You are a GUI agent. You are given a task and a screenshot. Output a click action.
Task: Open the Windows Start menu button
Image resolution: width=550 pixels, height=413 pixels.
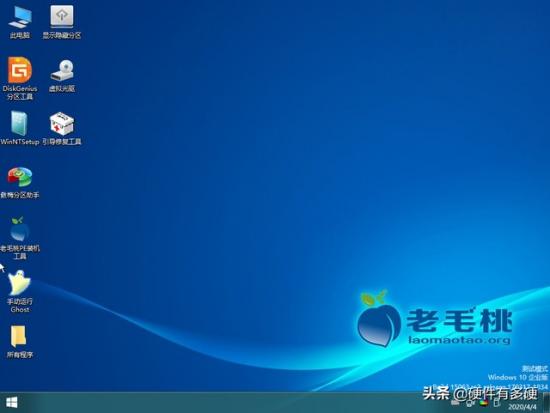point(12,402)
